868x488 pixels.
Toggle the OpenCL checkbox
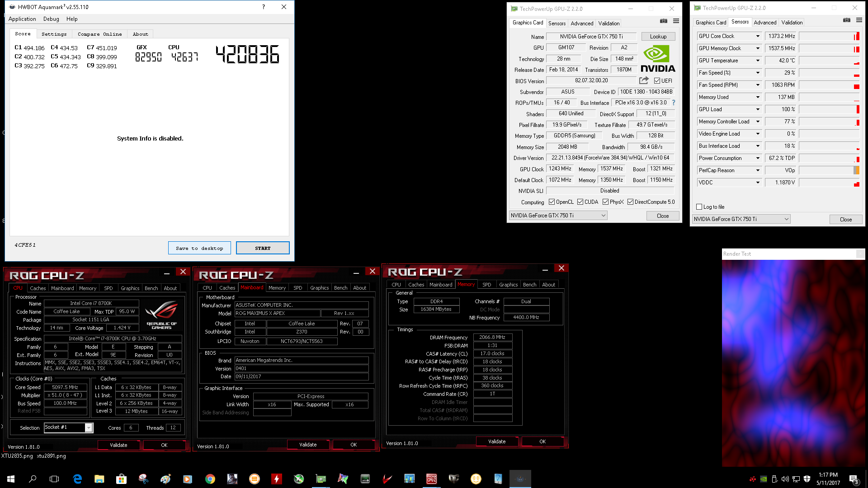tap(552, 202)
